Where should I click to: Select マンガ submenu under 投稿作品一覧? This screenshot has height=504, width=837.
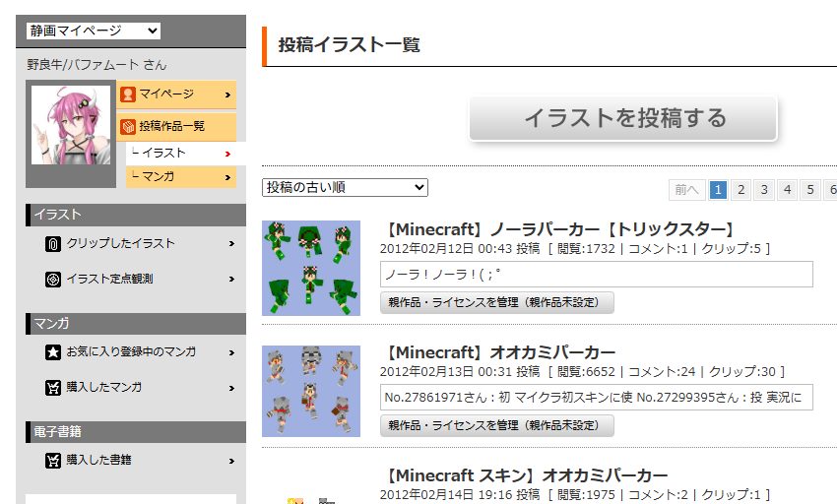pos(181,177)
